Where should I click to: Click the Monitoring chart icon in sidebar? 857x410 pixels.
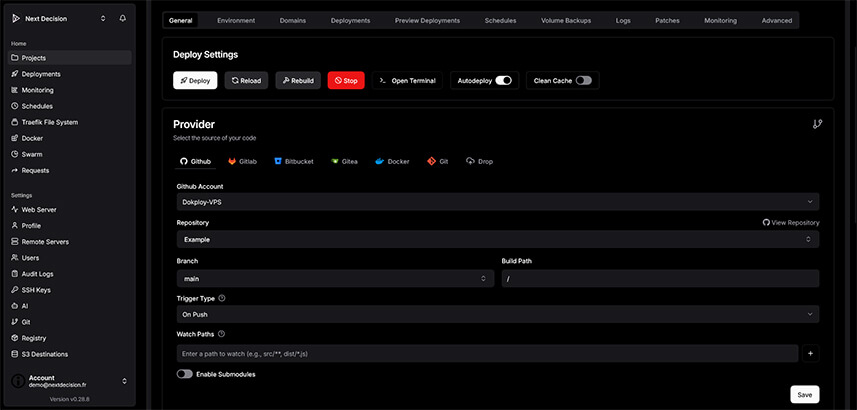tap(15, 90)
